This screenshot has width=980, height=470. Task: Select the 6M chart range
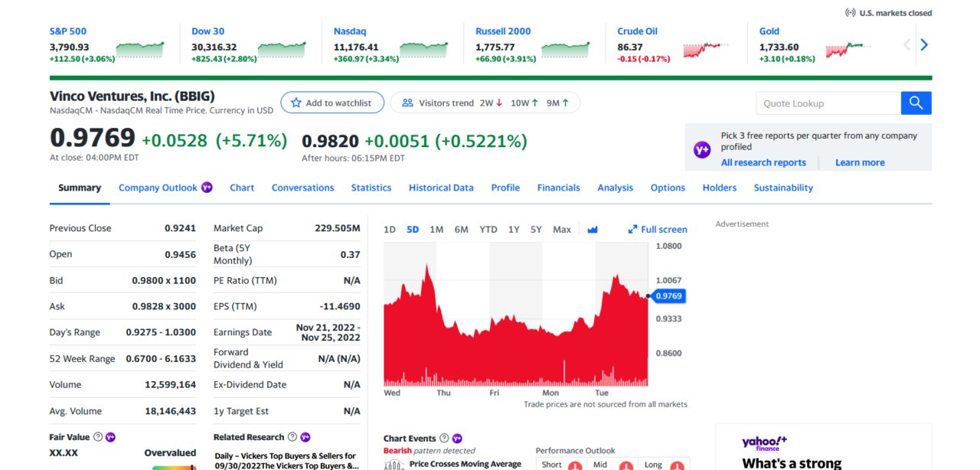coord(461,230)
